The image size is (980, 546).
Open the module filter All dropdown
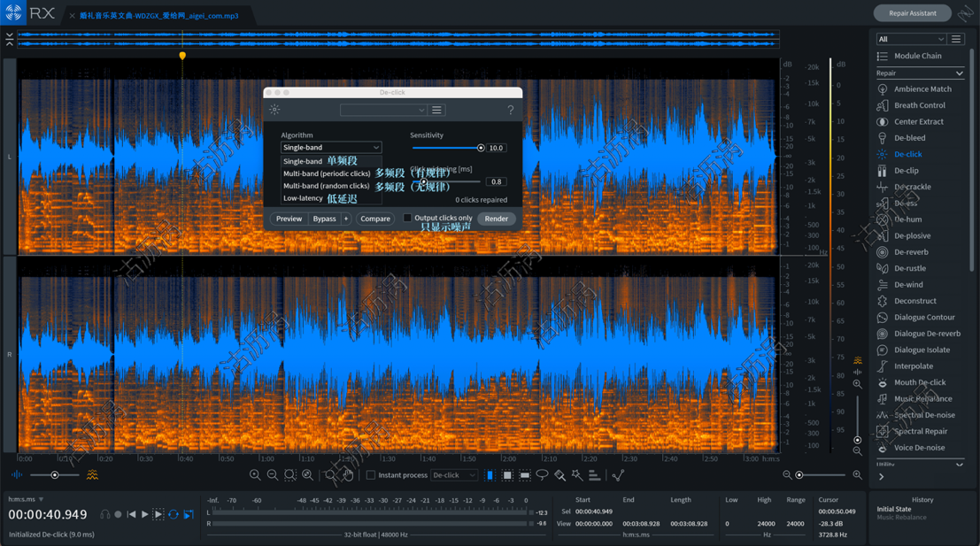point(910,39)
